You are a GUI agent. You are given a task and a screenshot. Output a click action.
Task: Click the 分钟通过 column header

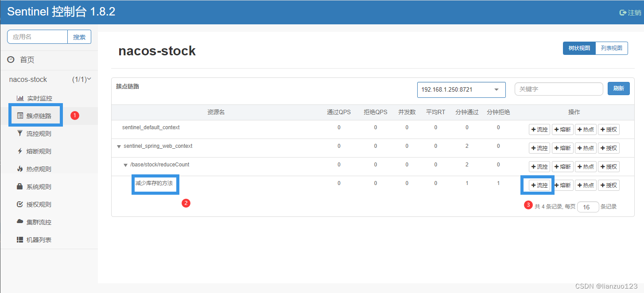point(467,112)
